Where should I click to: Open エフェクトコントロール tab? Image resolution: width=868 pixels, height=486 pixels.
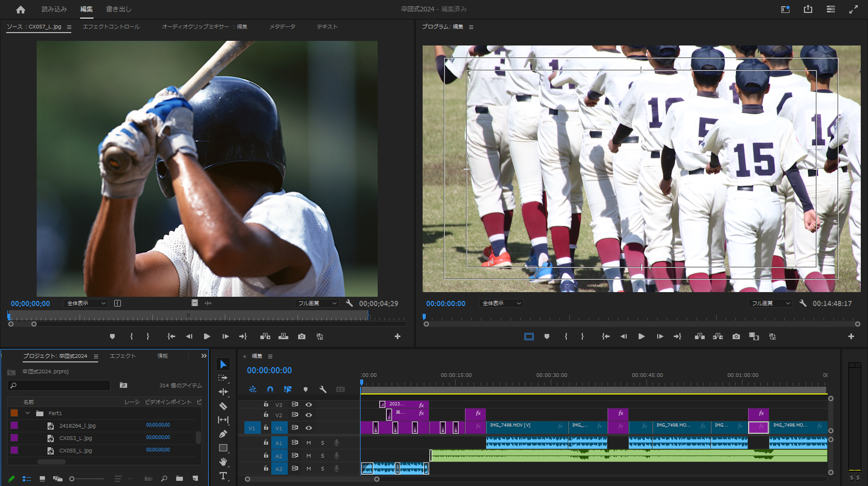pos(111,27)
